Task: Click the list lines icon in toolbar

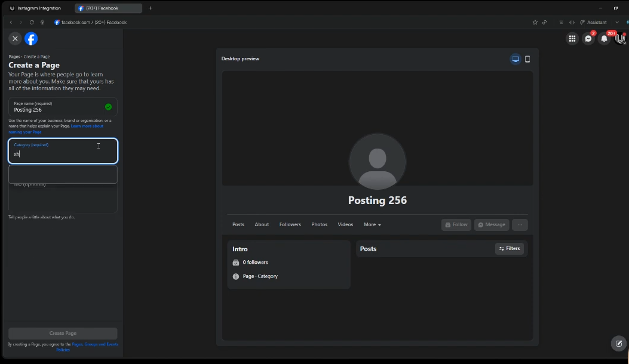Action: (x=562, y=23)
